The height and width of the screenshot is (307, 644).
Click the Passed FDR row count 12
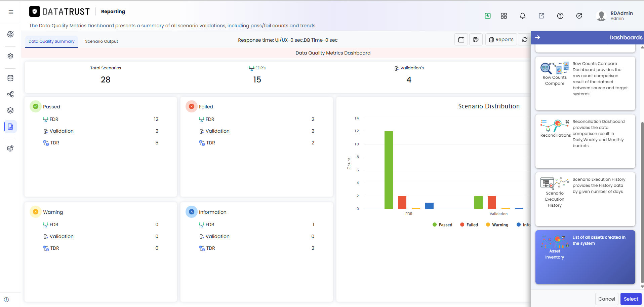coord(156,119)
